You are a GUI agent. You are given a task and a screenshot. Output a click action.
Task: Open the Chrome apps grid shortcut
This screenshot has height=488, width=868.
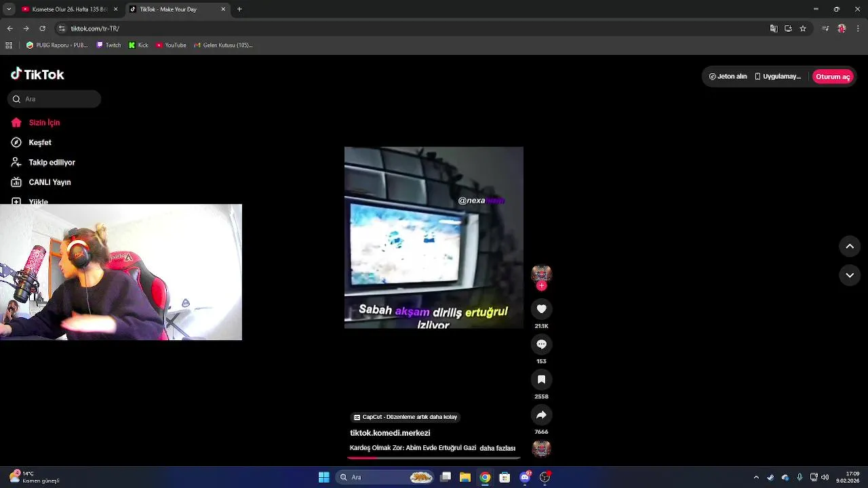(x=9, y=45)
